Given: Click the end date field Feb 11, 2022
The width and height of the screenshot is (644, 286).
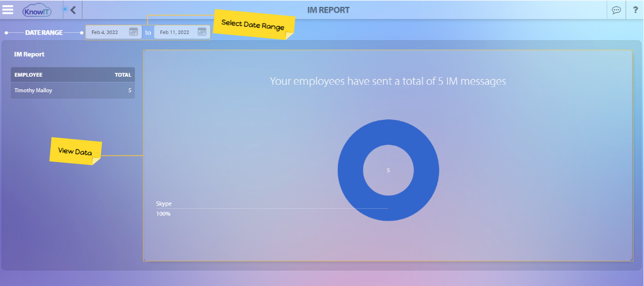Looking at the screenshot, I should pyautogui.click(x=182, y=32).
